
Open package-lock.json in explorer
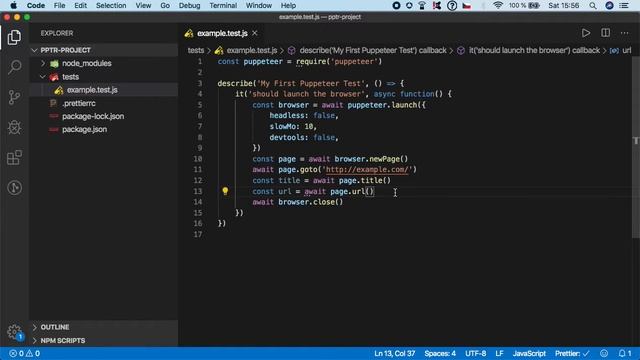point(93,116)
